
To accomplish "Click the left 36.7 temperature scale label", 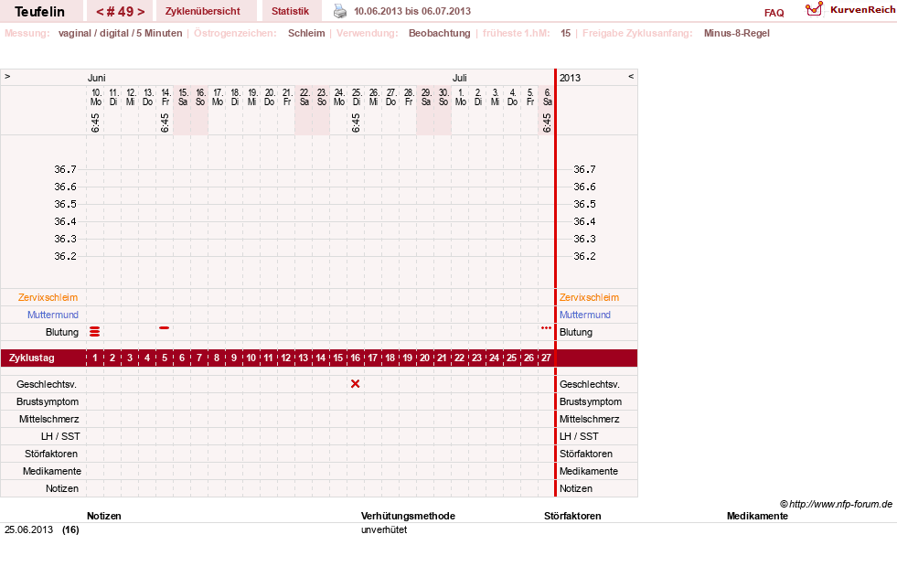I will tap(65, 169).
